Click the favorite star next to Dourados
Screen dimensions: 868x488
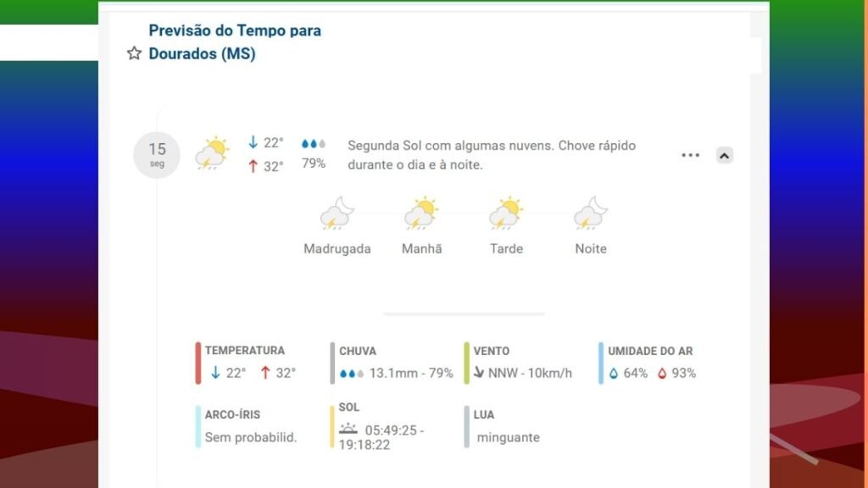point(134,54)
